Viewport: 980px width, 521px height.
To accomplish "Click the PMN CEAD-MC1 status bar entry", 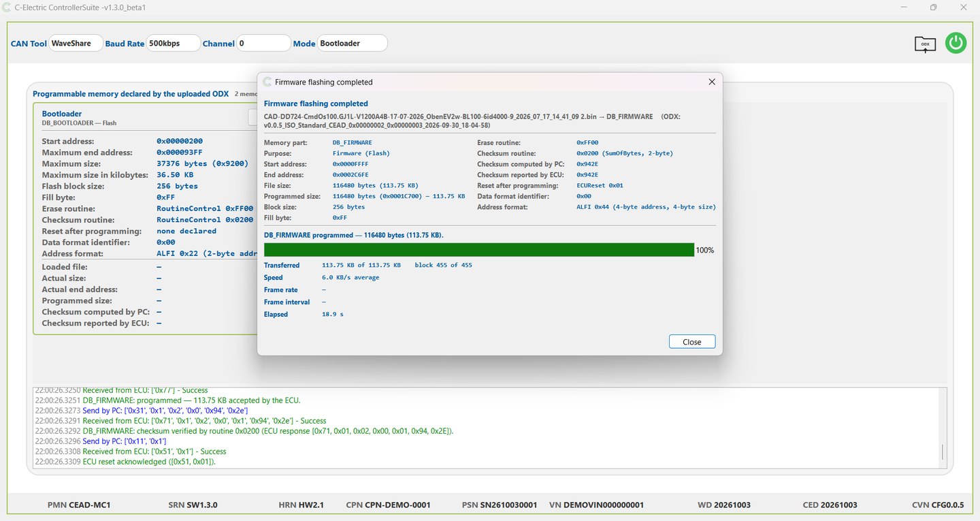I will 79,505.
